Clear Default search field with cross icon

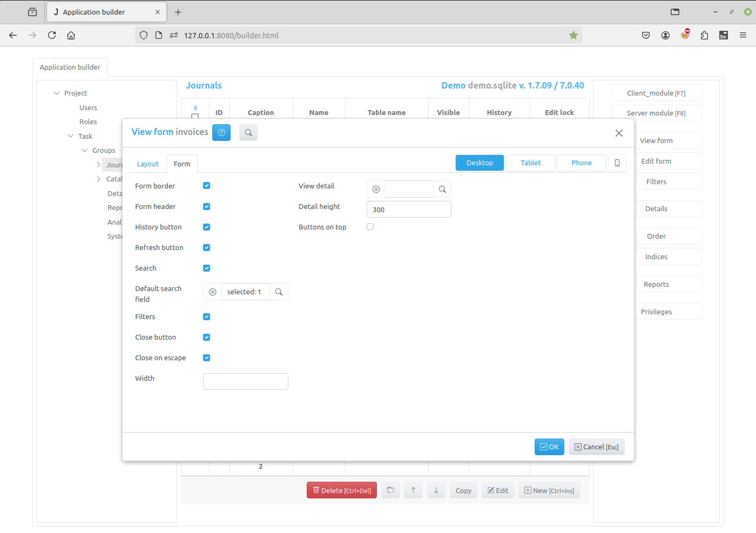212,292
